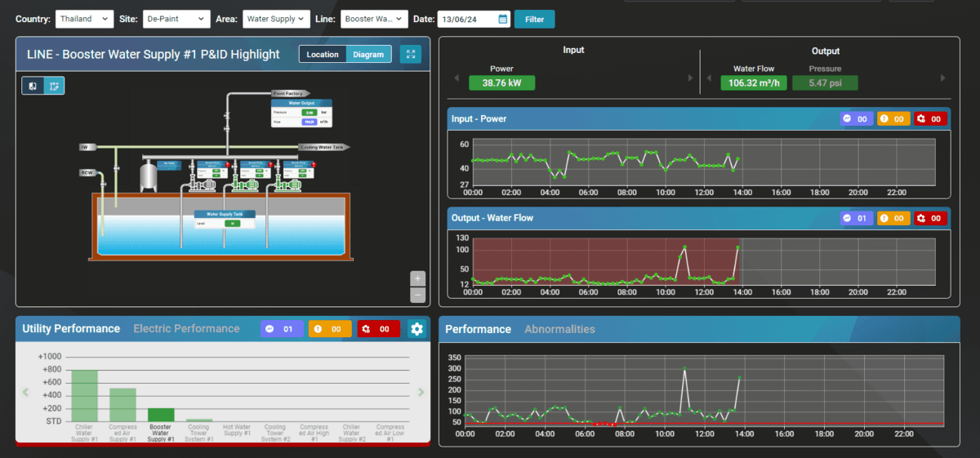Open the Country dropdown showing Thailand
This screenshot has height=458, width=980.
tap(85, 19)
